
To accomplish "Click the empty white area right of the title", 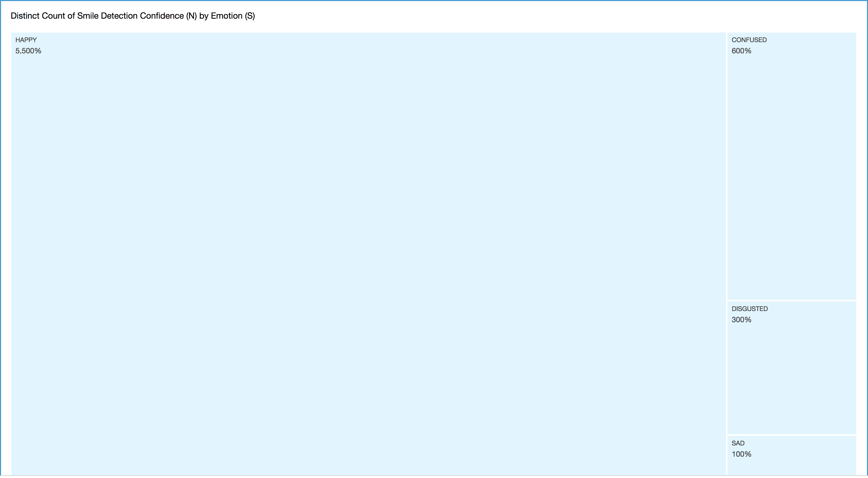I will (x=539, y=16).
